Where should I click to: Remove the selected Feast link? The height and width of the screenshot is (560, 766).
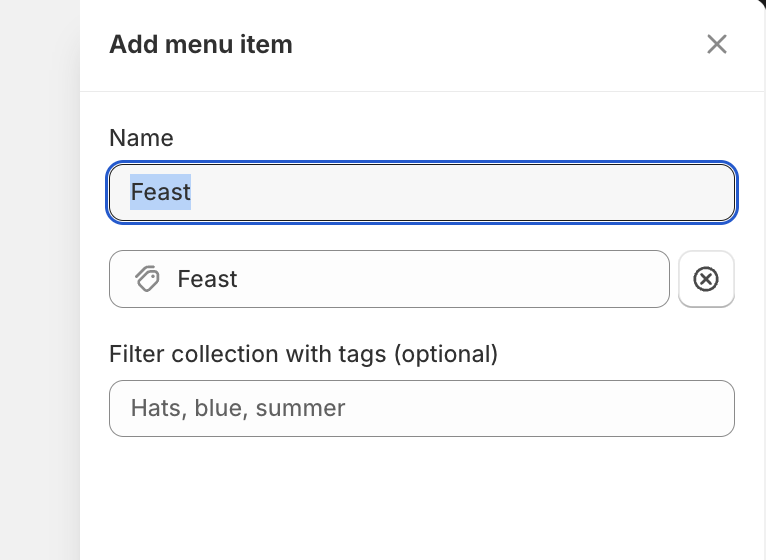706,279
